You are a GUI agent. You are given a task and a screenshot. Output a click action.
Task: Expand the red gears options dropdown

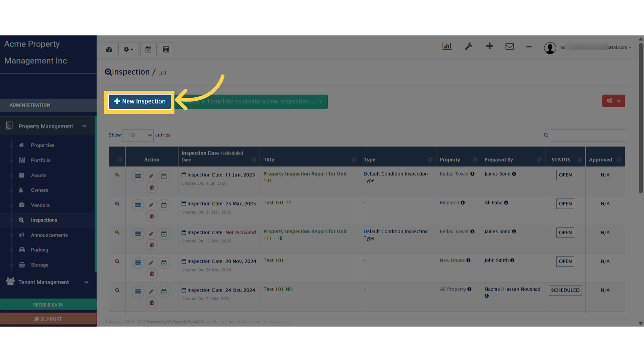pyautogui.click(x=613, y=101)
